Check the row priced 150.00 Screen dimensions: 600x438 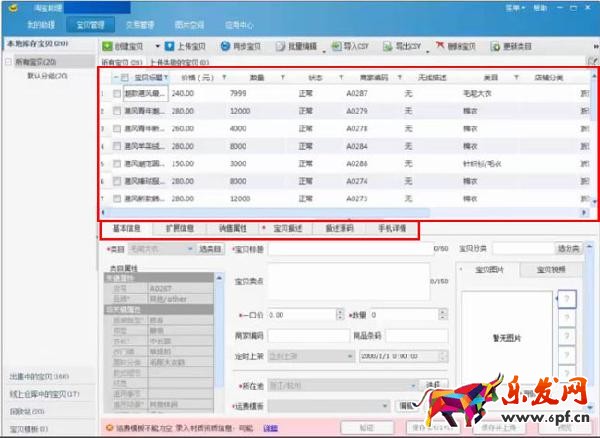[x=117, y=162]
